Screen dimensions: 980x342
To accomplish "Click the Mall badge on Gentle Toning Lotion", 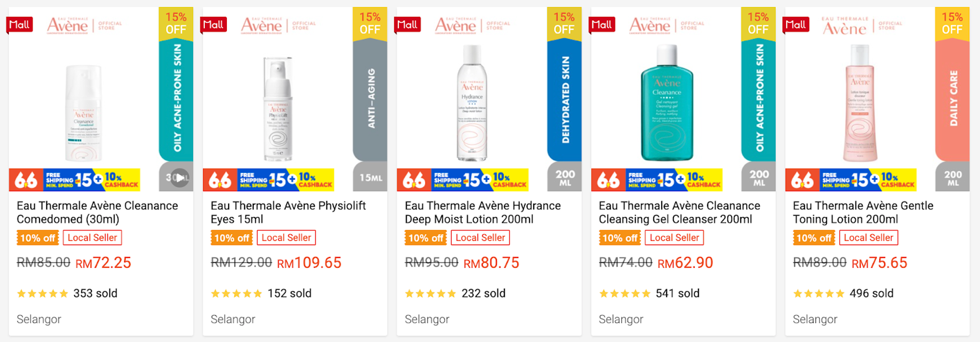I will (x=795, y=24).
